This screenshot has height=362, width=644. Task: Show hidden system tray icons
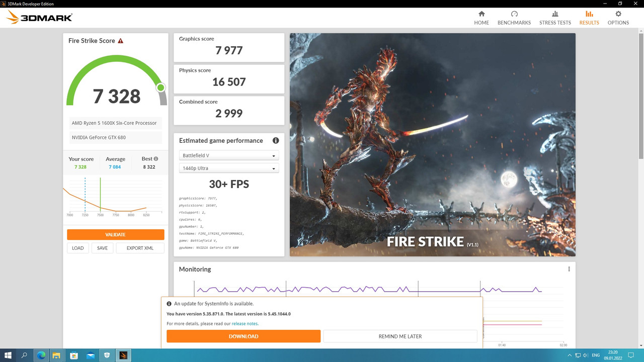(569, 355)
